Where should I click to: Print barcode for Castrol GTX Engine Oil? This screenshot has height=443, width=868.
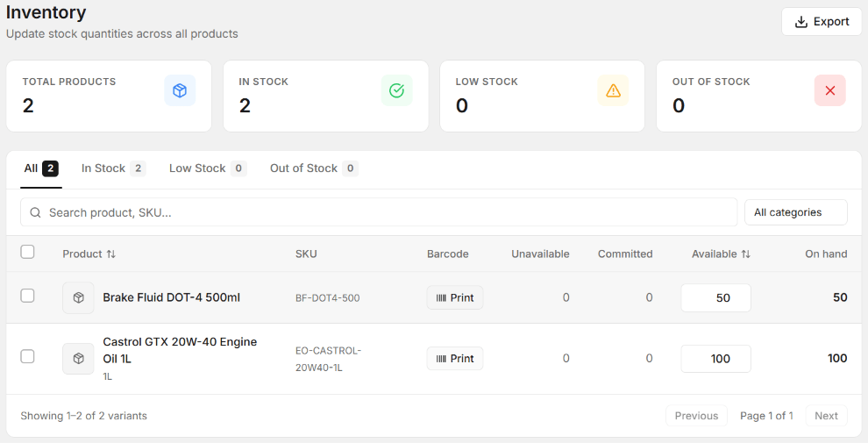454,359
